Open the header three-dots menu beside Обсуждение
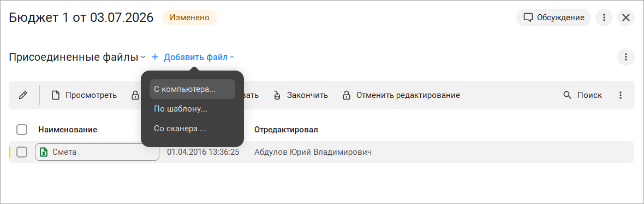Image resolution: width=644 pixels, height=204 pixels. click(604, 18)
